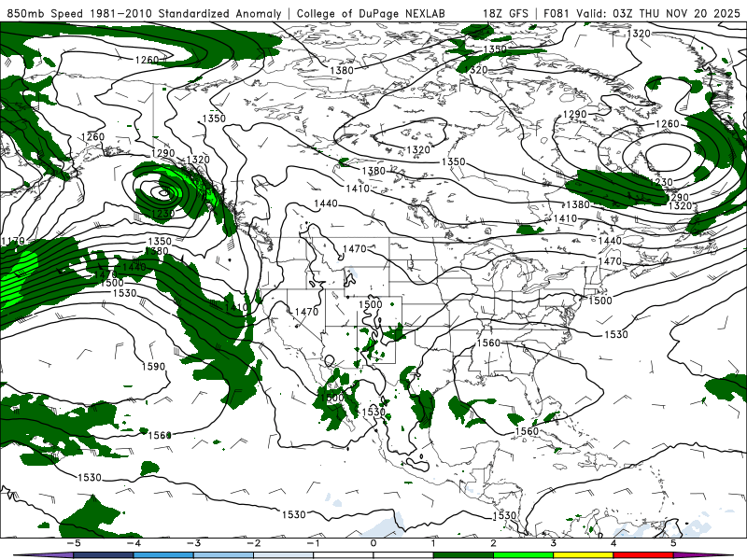Click the "5" colorbar tick label
The image size is (747, 560).
673,543
